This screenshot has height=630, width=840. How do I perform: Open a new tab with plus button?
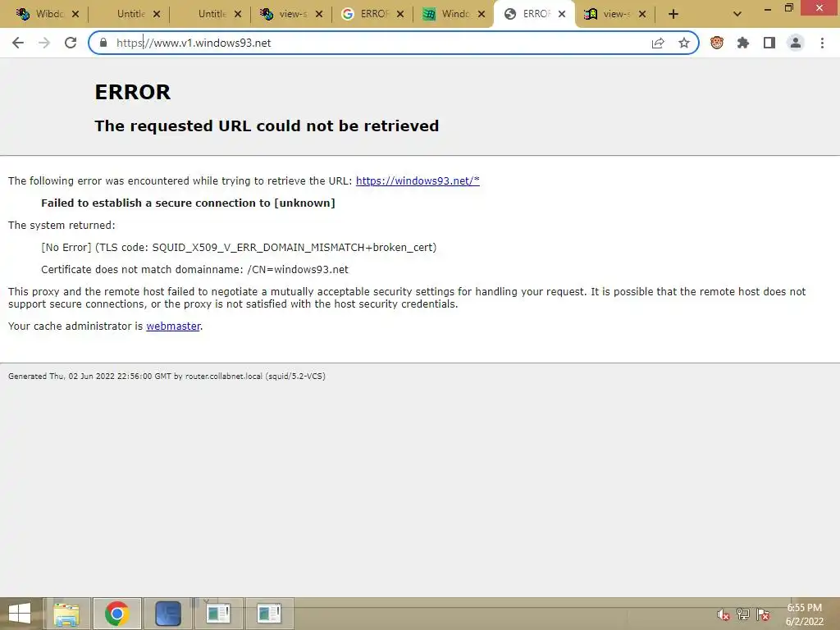(673, 14)
